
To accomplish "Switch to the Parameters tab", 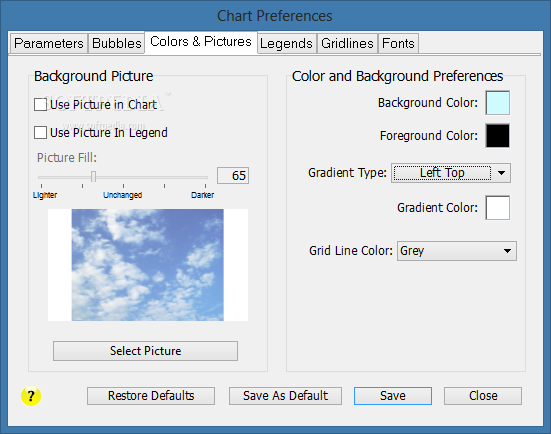I will [49, 44].
